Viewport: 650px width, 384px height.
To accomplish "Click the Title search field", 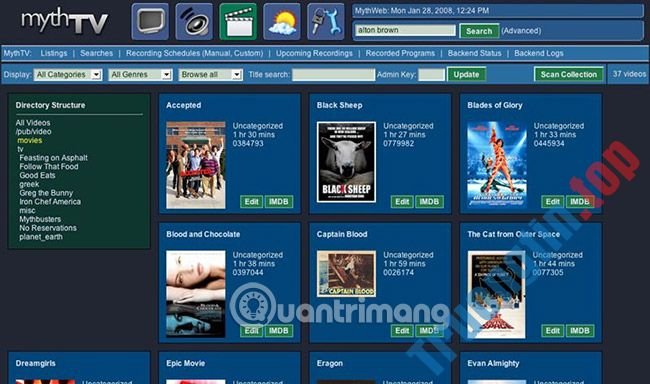I will (x=333, y=75).
